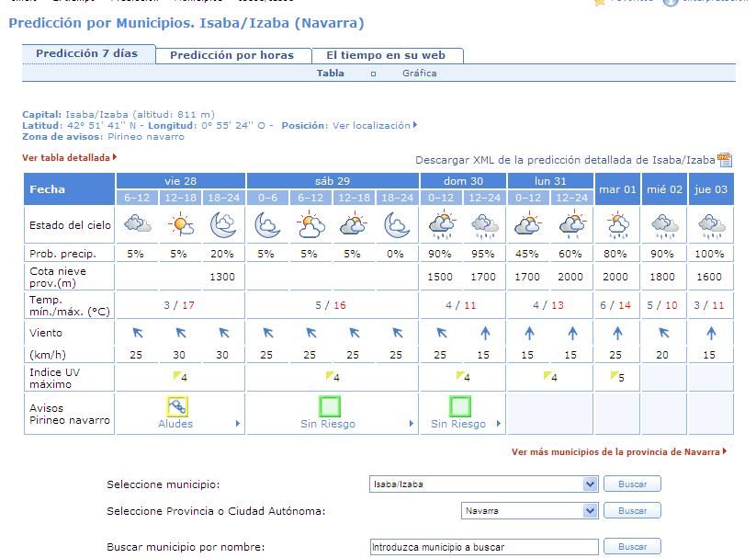This screenshot has width=756, height=558.
Task: Click Buscar next to Seleccione municipio
Action: click(632, 484)
